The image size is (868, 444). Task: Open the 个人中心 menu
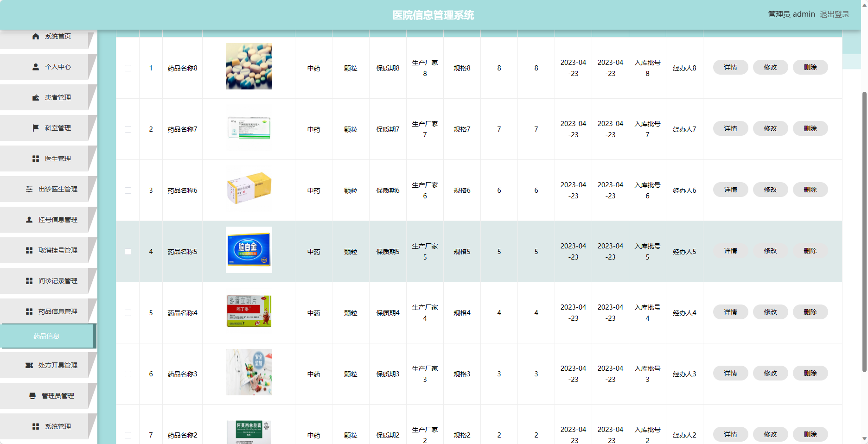[48, 67]
